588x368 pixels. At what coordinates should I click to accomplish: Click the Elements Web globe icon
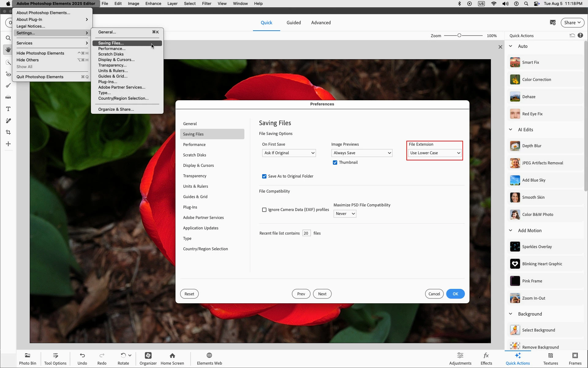tap(209, 355)
